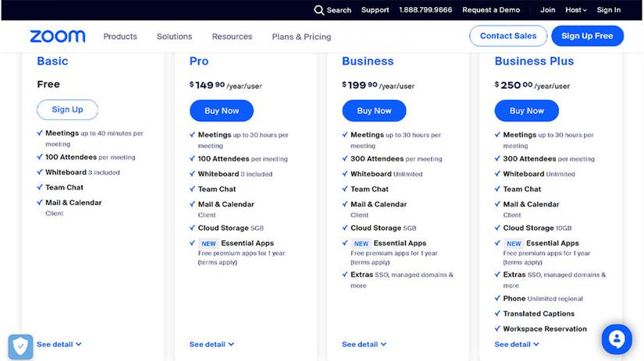Open the Host dropdown menu
The height and width of the screenshot is (361, 644).
coord(576,10)
